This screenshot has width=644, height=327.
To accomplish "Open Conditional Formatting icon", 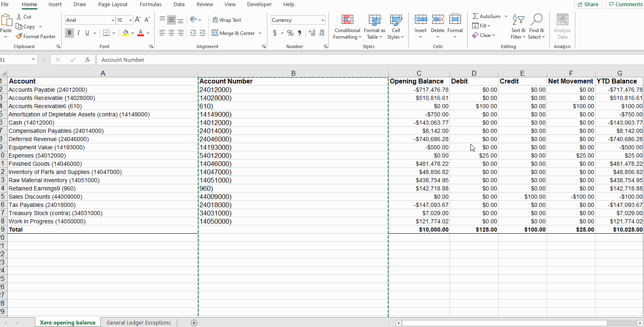I will pyautogui.click(x=347, y=20).
